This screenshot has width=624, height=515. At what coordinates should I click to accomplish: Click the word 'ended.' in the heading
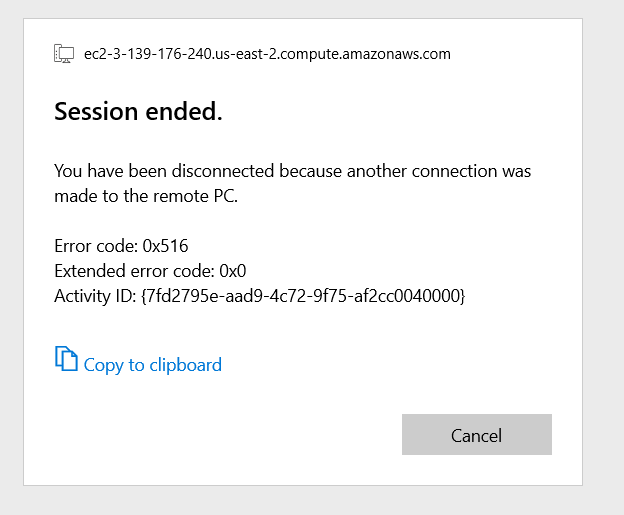coord(184,111)
